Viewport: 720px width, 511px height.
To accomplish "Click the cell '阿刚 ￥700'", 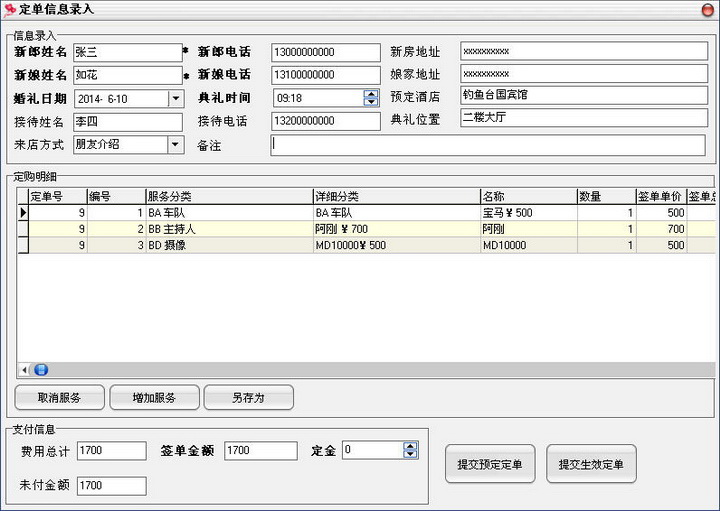I will [397, 229].
